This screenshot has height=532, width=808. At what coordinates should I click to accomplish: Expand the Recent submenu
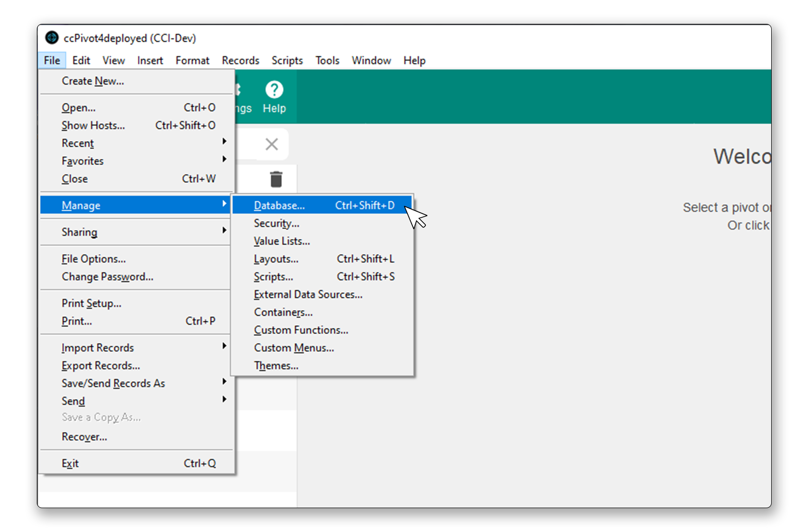click(136, 143)
